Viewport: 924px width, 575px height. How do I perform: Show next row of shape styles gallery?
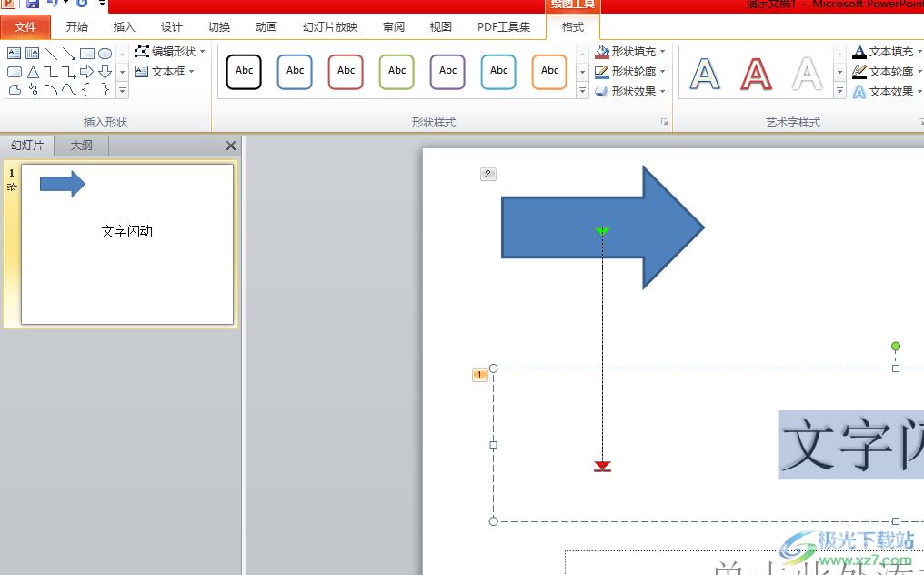582,72
